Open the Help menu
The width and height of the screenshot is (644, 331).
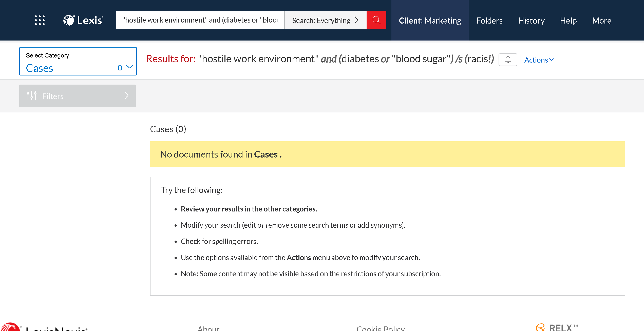[x=568, y=21]
